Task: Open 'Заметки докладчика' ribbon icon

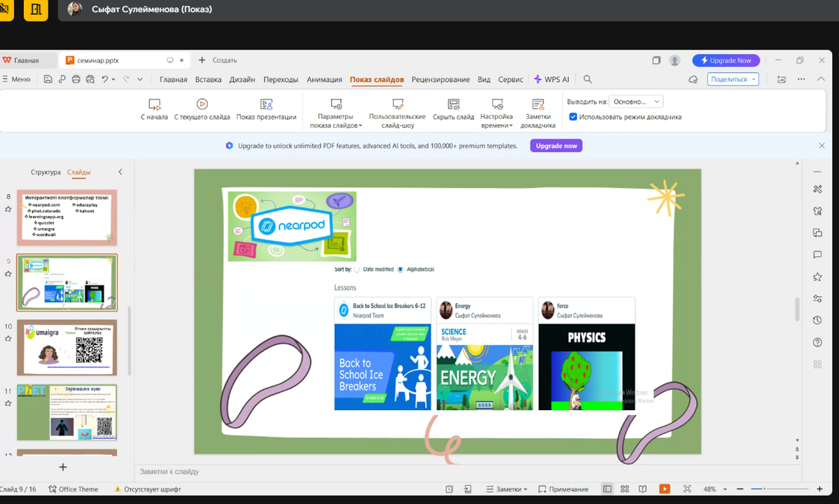Action: pos(538,104)
